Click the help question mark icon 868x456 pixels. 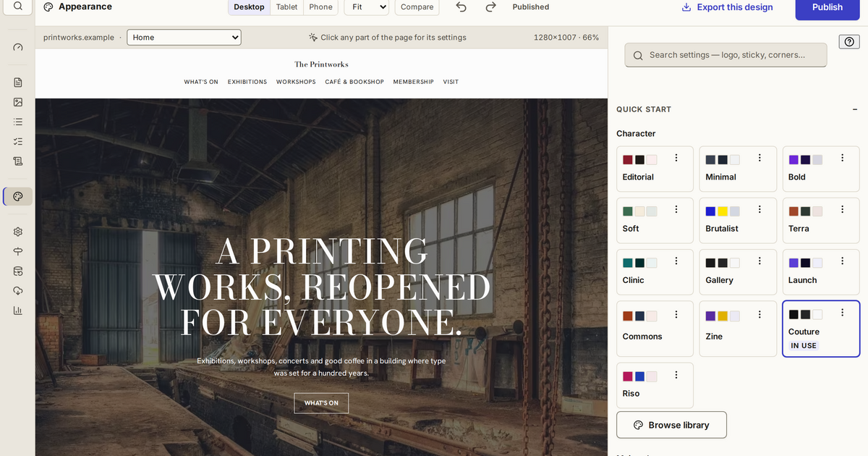pos(849,42)
